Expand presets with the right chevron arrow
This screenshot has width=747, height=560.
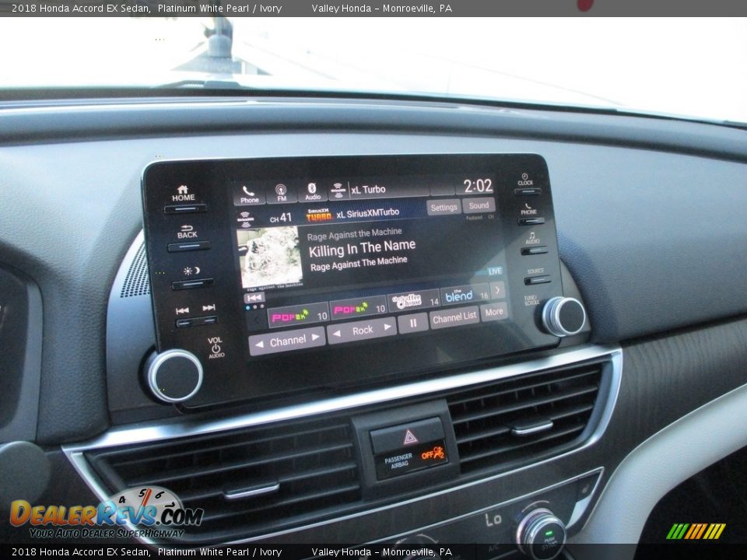click(x=498, y=289)
